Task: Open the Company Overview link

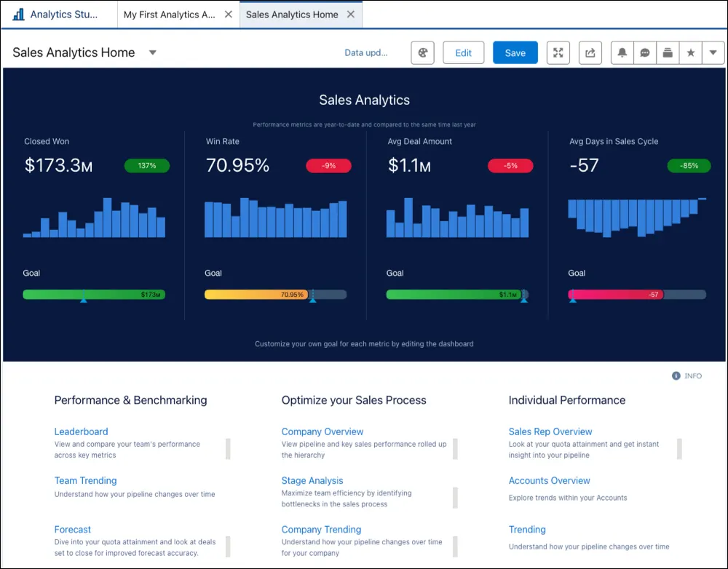Action: click(x=323, y=431)
